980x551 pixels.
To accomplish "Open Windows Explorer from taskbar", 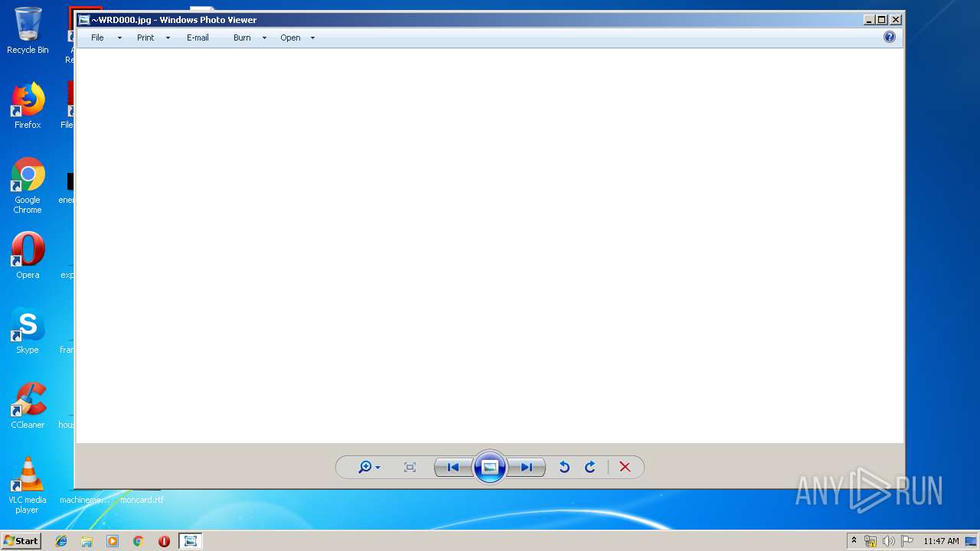I will (87, 541).
